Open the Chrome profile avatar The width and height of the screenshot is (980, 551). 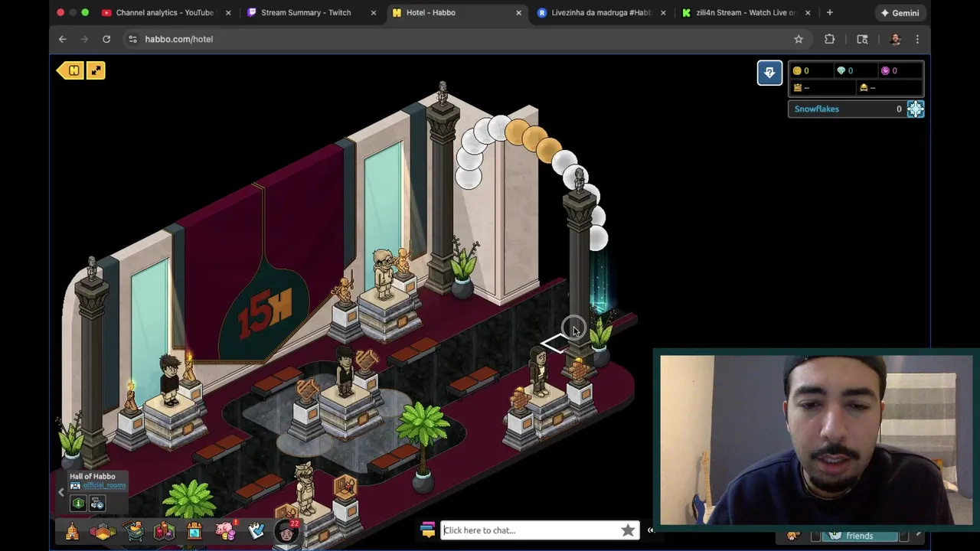click(x=895, y=39)
